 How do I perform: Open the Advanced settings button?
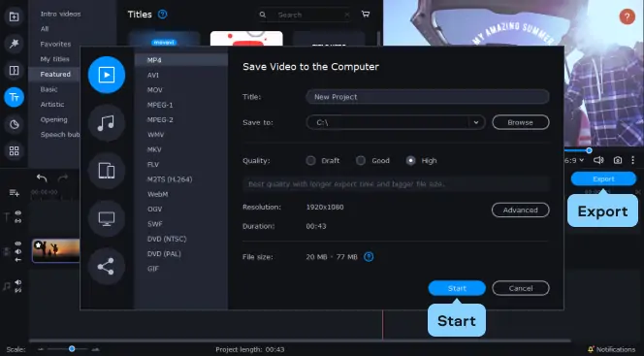pyautogui.click(x=521, y=210)
